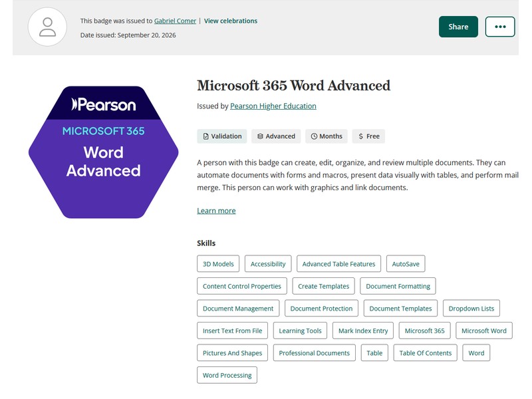Click the Date issued: September 20, 2026 text
Viewport: 532px width, 399px height.
click(128, 35)
